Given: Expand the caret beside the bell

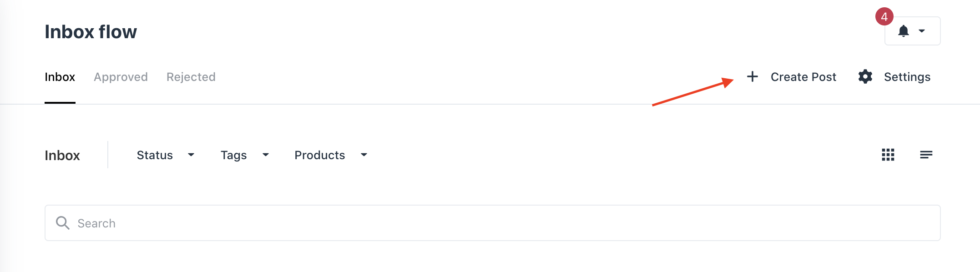Looking at the screenshot, I should click(922, 31).
